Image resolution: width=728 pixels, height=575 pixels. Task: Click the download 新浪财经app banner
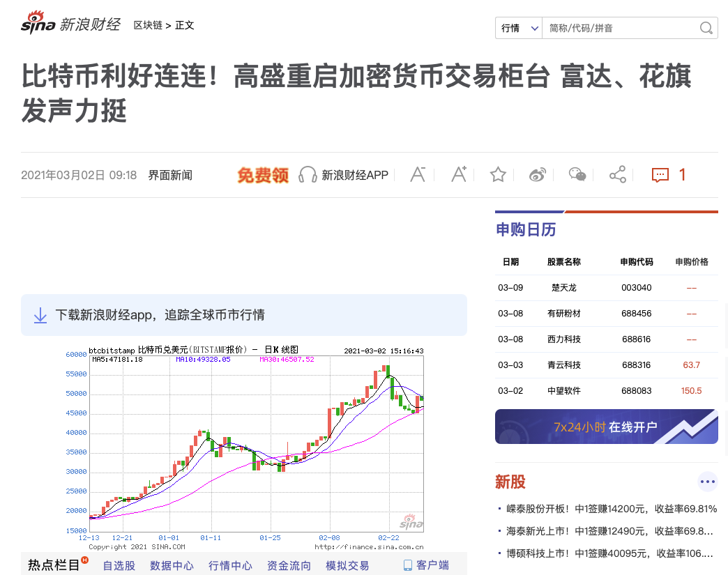[x=244, y=315]
